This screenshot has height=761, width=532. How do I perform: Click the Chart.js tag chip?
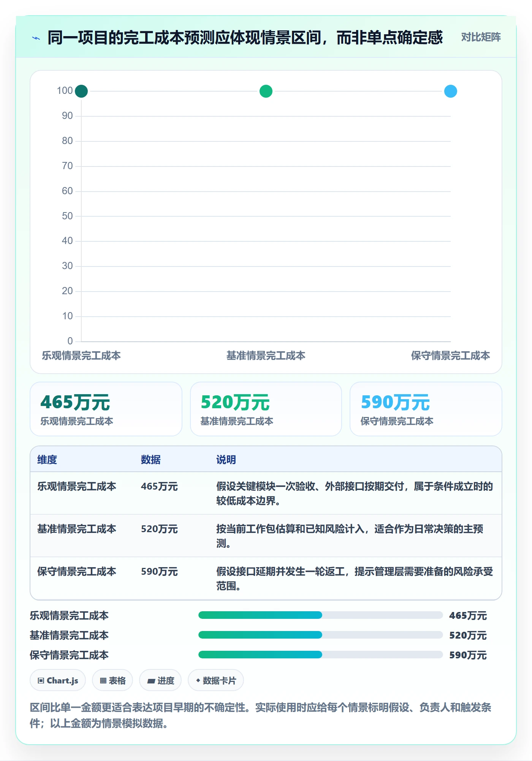(58, 680)
